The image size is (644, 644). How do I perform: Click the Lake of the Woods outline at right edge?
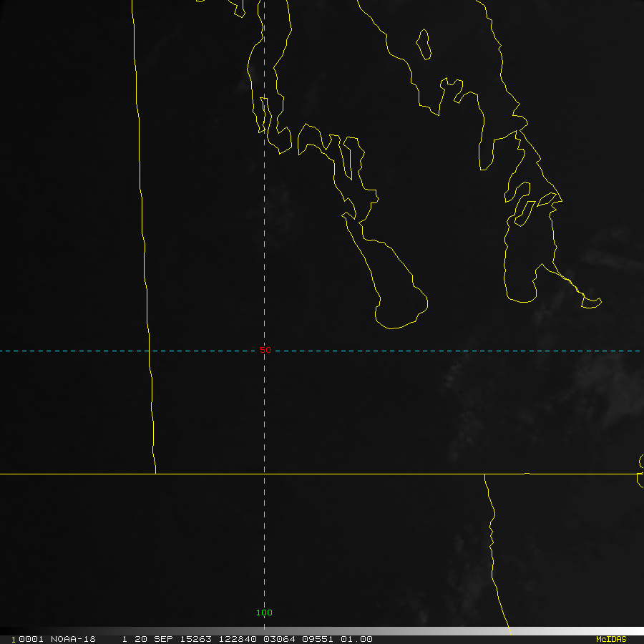pyautogui.click(x=640, y=479)
